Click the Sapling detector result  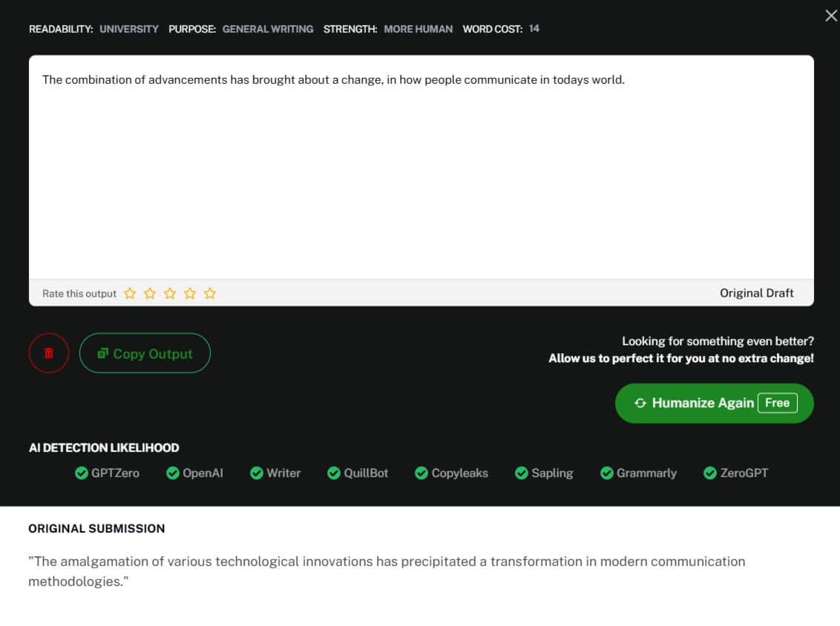coord(545,473)
